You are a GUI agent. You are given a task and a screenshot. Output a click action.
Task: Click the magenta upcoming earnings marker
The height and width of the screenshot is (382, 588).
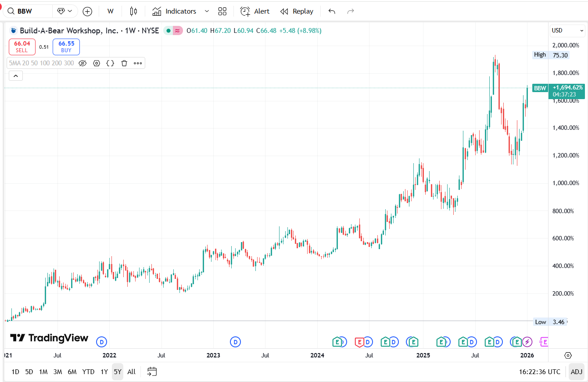click(544, 342)
